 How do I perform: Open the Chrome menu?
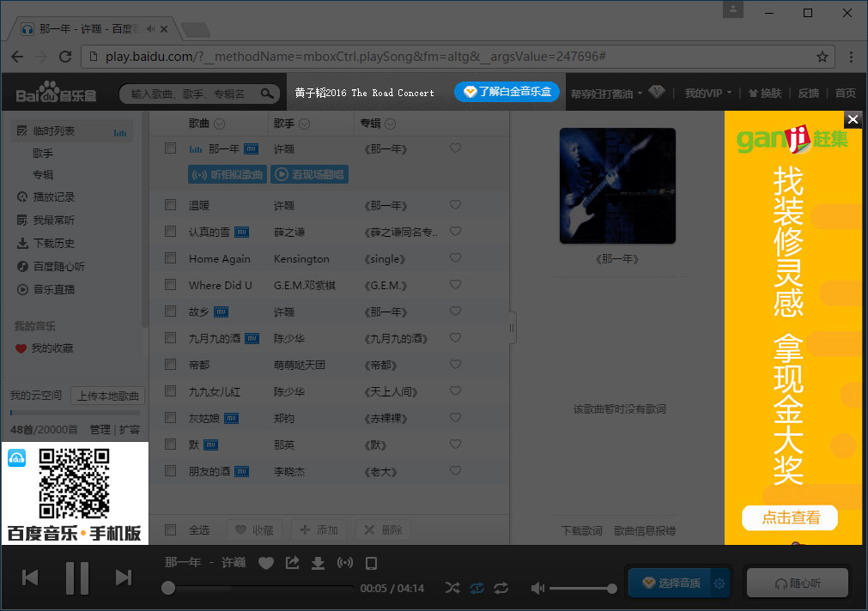click(x=851, y=57)
